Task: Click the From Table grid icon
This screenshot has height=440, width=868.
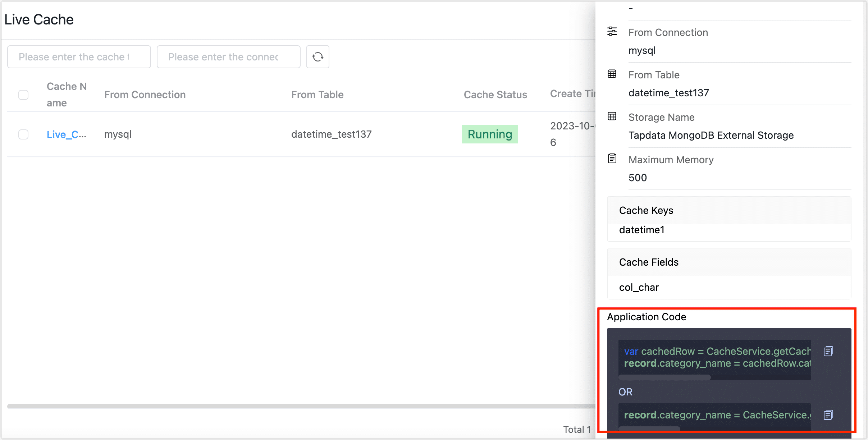Action: click(612, 74)
